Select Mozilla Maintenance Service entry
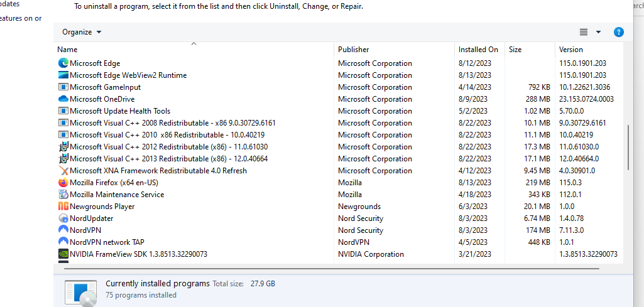The height and width of the screenshot is (307, 644). (x=117, y=194)
